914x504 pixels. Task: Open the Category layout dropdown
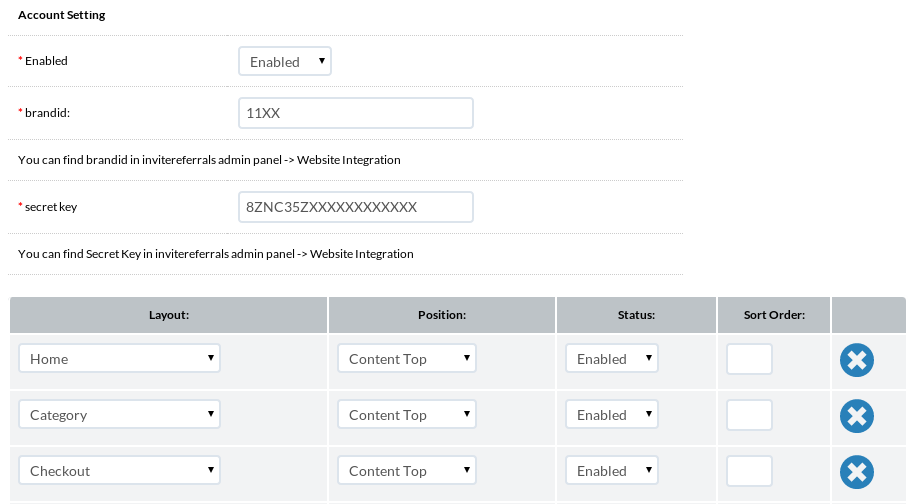[119, 414]
